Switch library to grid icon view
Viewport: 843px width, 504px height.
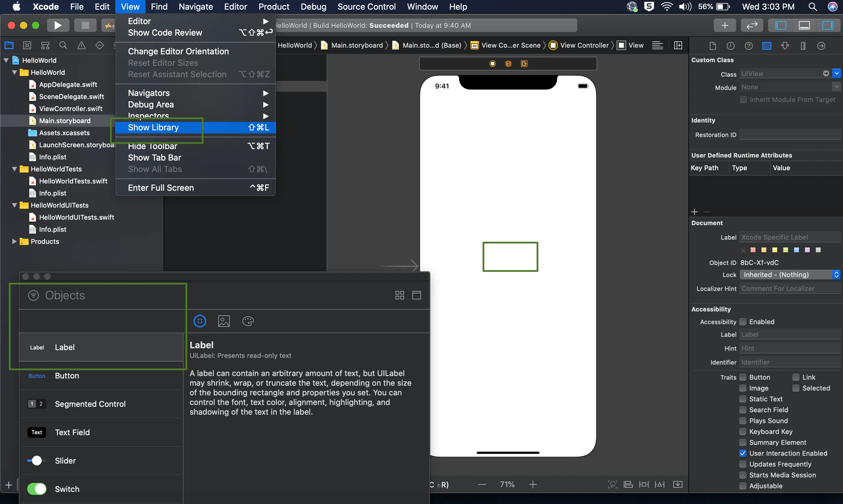(399, 295)
